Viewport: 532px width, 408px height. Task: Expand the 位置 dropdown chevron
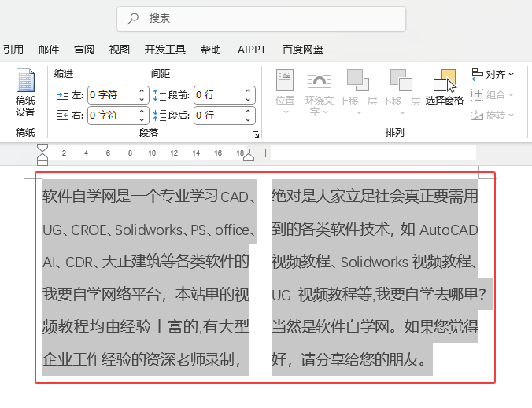tap(286, 112)
